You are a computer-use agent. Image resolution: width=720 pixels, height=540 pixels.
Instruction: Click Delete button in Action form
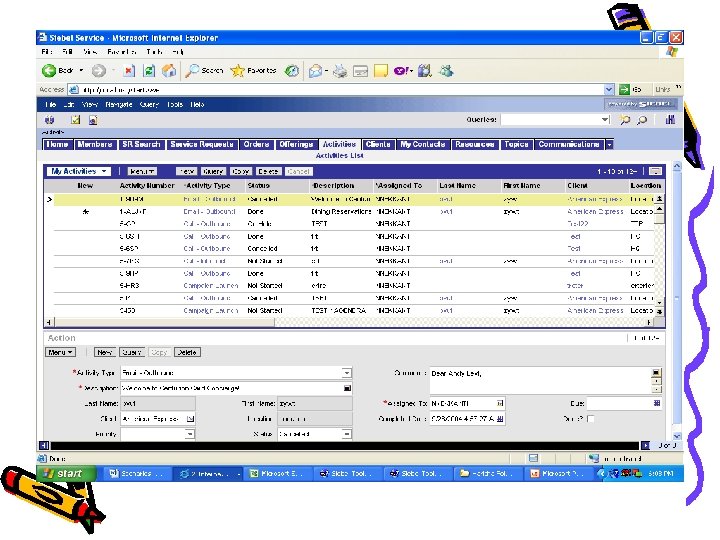pyautogui.click(x=187, y=352)
